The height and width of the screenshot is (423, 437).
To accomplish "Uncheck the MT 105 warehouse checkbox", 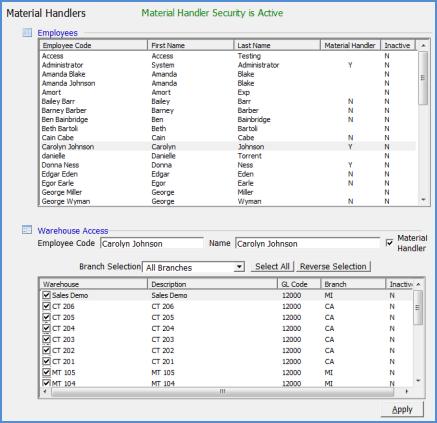I will pos(46,372).
